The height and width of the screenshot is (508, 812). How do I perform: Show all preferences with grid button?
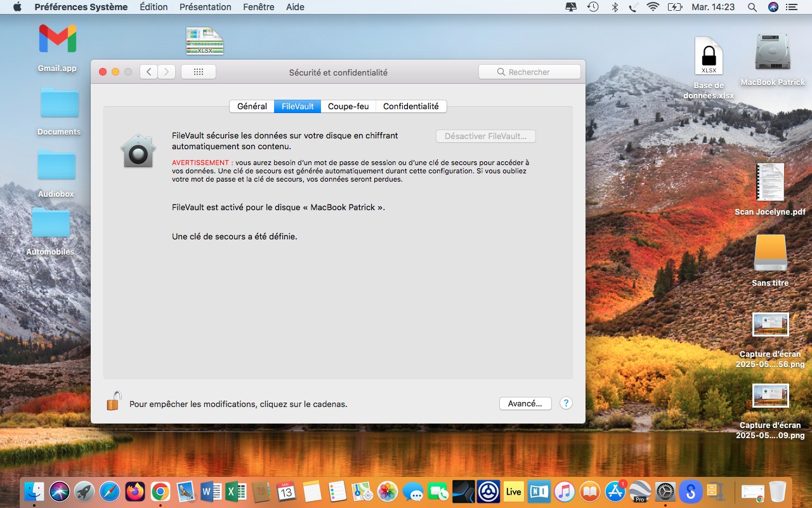pyautogui.click(x=198, y=72)
